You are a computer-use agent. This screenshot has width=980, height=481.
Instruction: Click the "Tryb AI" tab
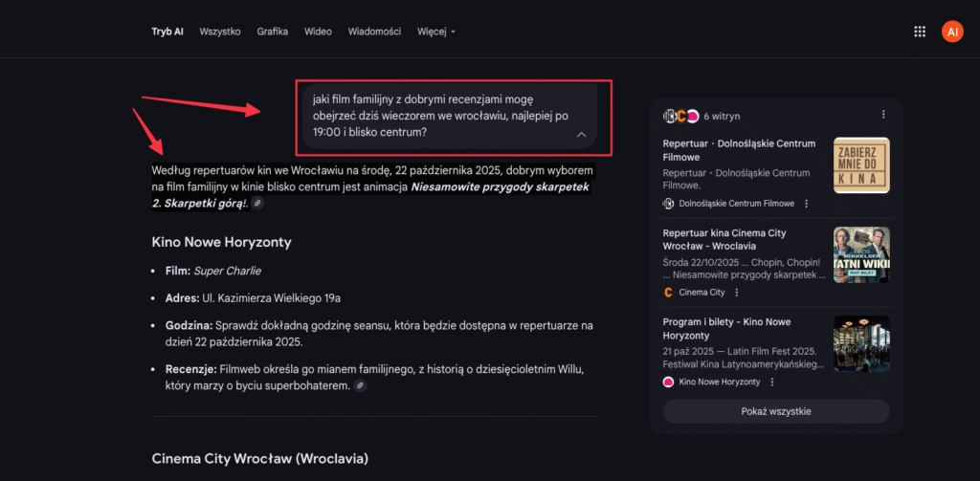tap(167, 32)
